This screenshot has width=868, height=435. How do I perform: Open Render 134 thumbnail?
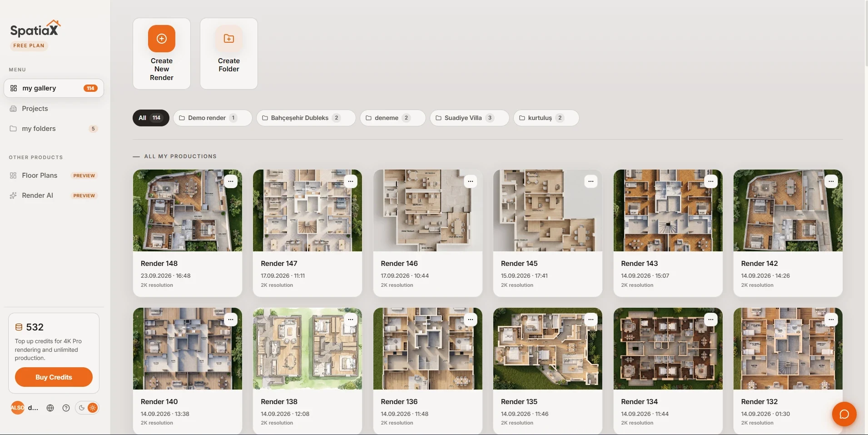tap(668, 349)
